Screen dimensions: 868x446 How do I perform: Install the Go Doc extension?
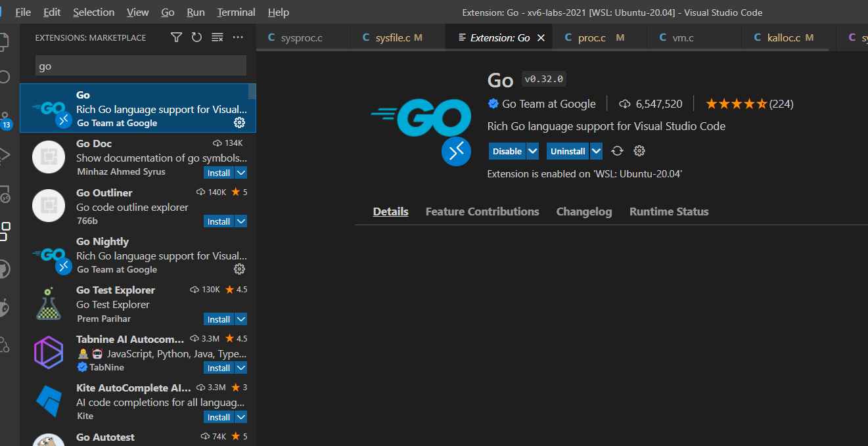[219, 173]
